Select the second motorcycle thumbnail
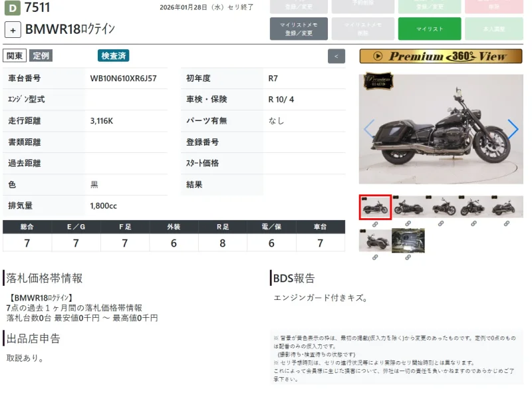The height and width of the screenshot is (399, 532). [408, 206]
